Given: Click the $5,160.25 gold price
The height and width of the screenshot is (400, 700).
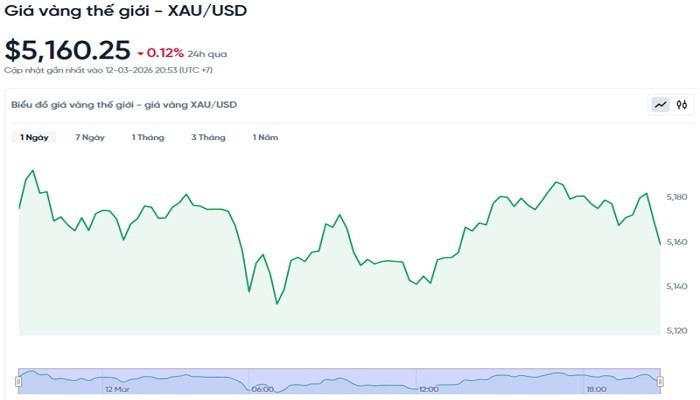Looking at the screenshot, I should pos(68,50).
